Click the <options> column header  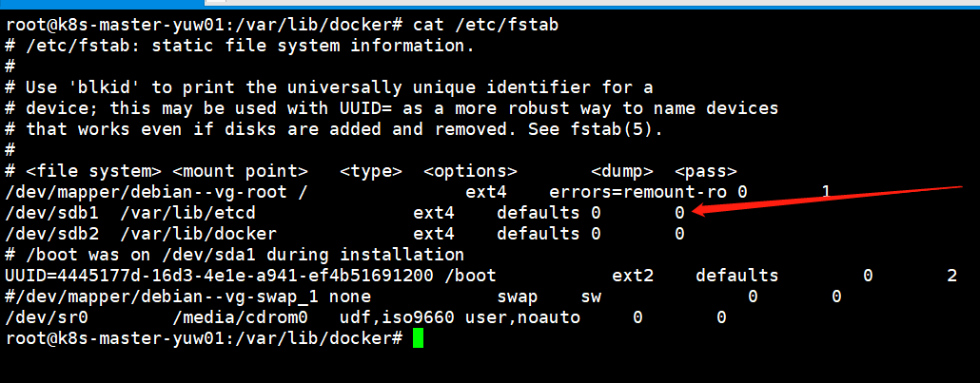point(470,171)
